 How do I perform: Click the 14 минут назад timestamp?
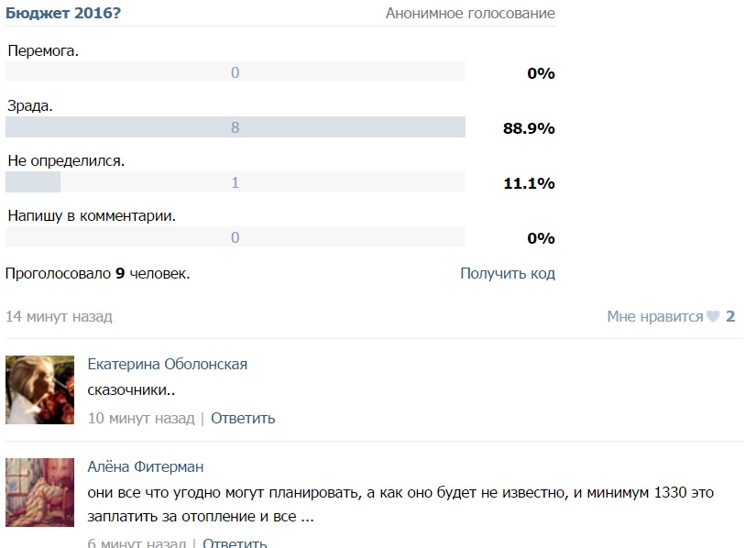[x=59, y=317]
